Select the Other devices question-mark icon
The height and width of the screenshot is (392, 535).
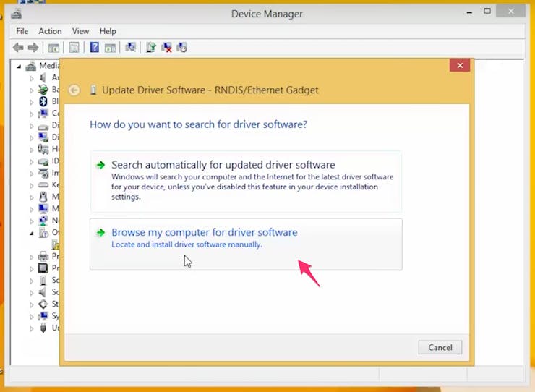click(43, 233)
